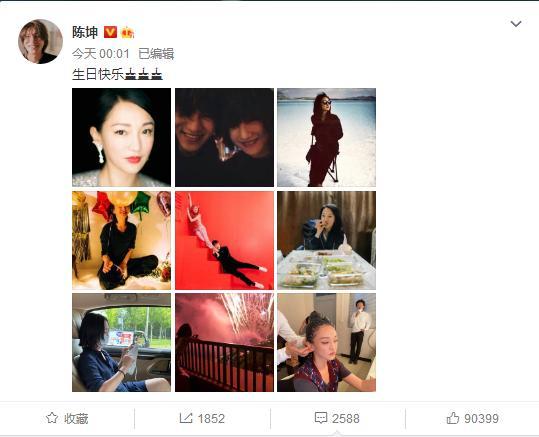The width and height of the screenshot is (539, 437).
Task: Click the 收藏 favorite button
Action: click(67, 418)
